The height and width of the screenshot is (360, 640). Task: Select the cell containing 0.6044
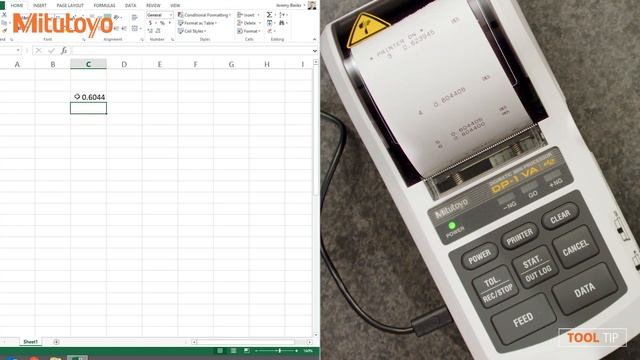[88, 97]
